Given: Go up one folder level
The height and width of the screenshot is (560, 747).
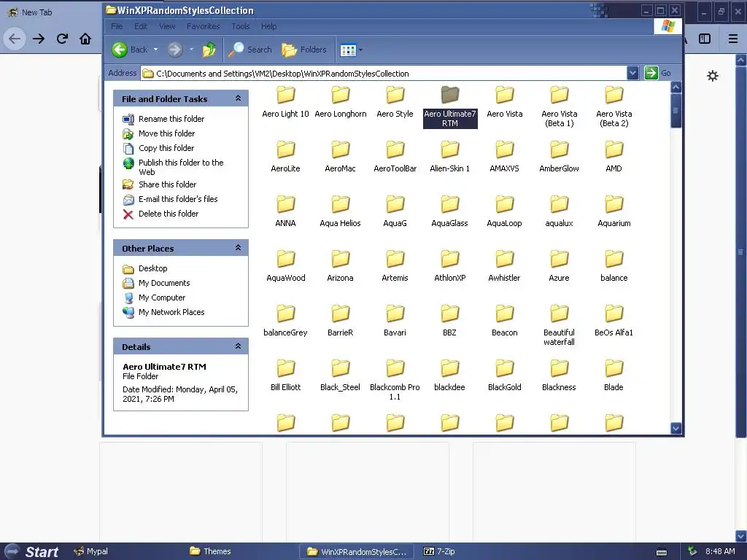Looking at the screenshot, I should point(209,50).
